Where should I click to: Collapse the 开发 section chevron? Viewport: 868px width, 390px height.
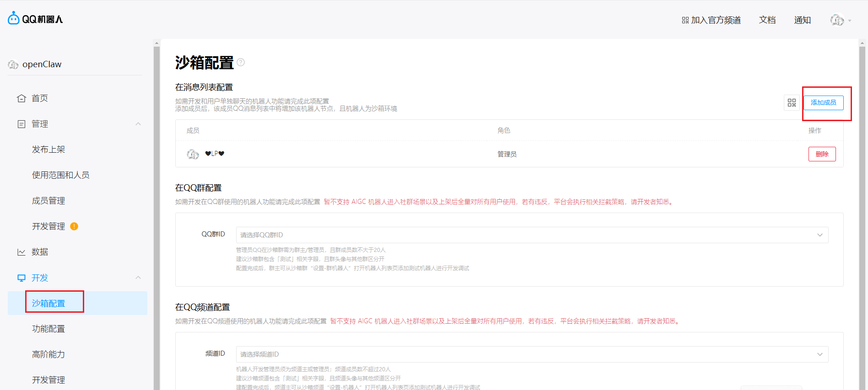[138, 278]
